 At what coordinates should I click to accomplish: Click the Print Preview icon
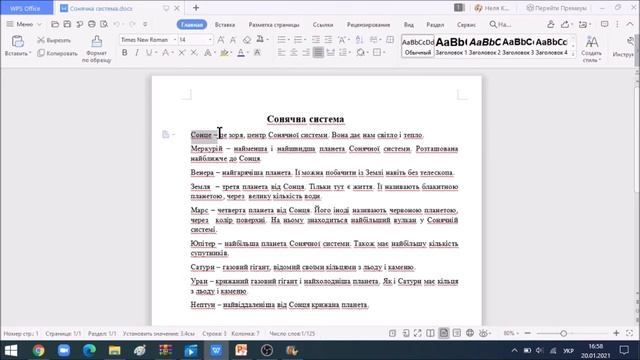pyautogui.click(x=104, y=24)
